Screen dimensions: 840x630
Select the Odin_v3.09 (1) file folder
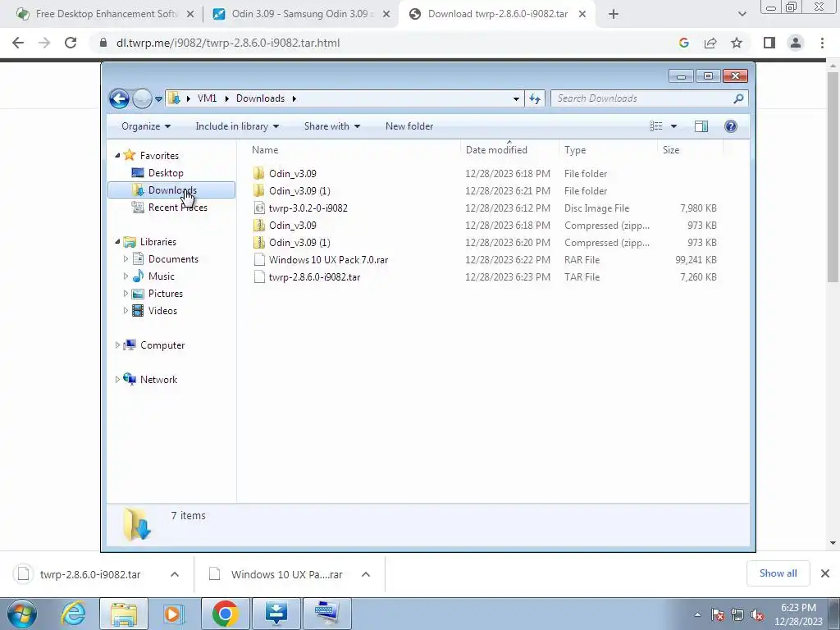(299, 190)
